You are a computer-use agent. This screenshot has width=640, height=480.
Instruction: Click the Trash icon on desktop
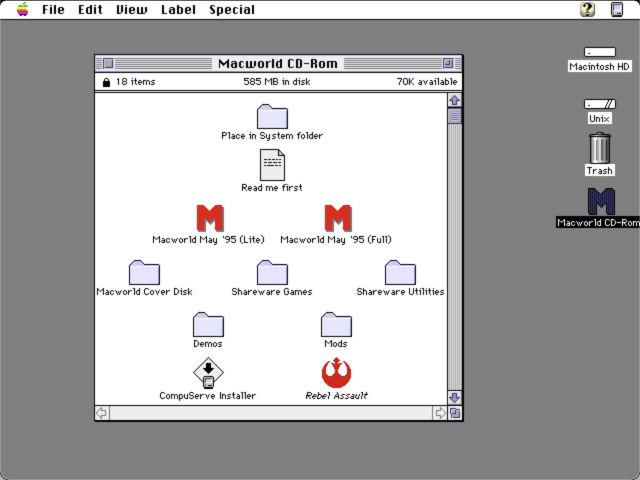(x=600, y=148)
